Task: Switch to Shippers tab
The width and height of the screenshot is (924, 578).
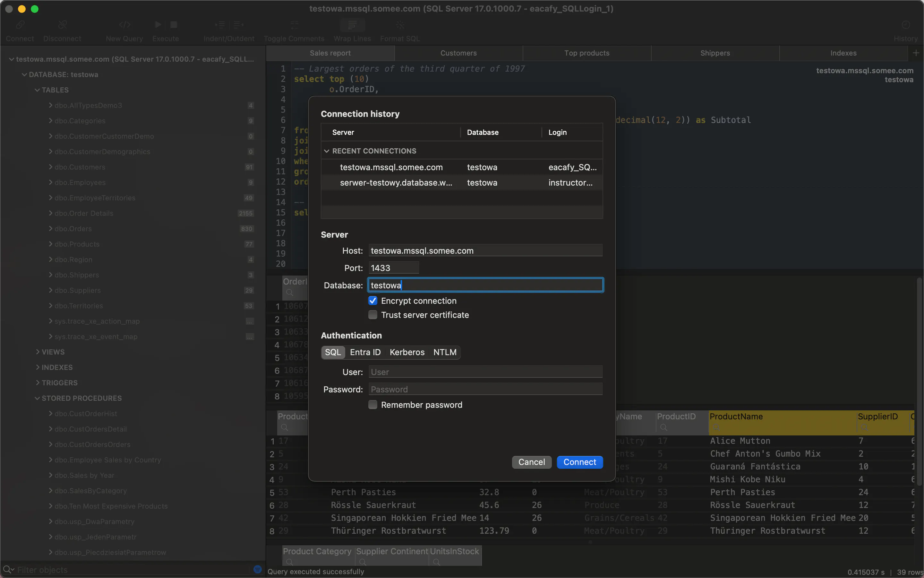Action: [x=715, y=53]
